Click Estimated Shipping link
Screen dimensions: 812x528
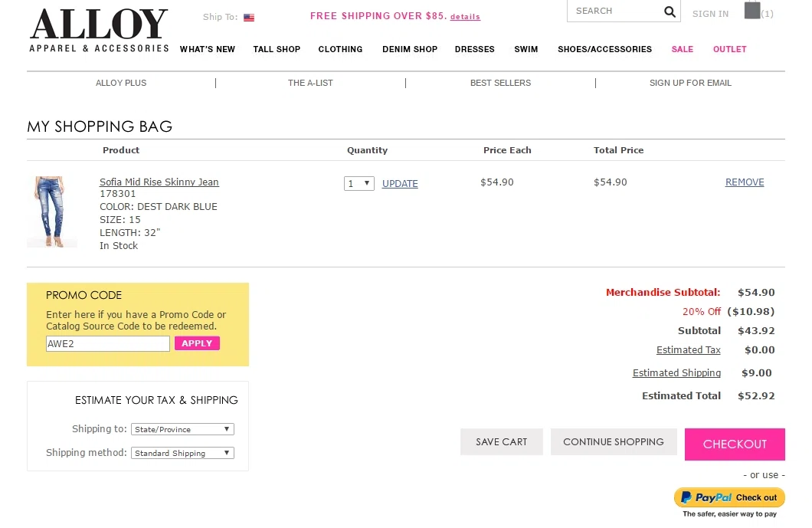pyautogui.click(x=676, y=372)
